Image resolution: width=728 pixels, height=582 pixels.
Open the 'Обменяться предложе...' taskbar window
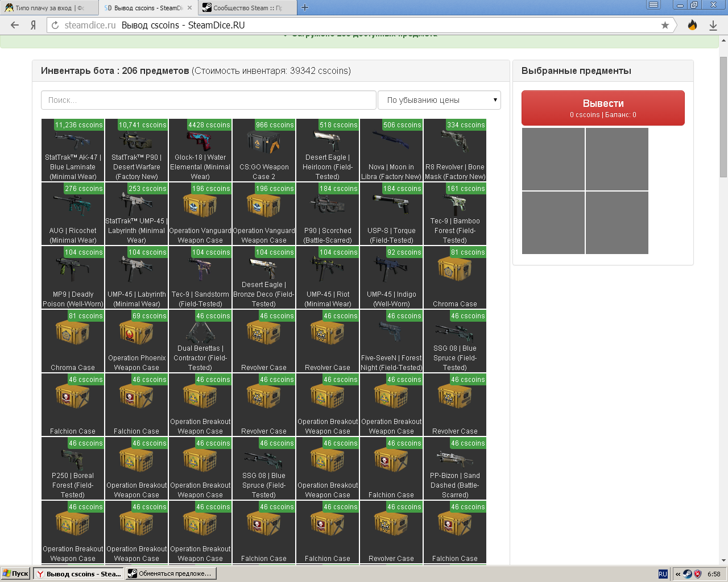click(170, 573)
